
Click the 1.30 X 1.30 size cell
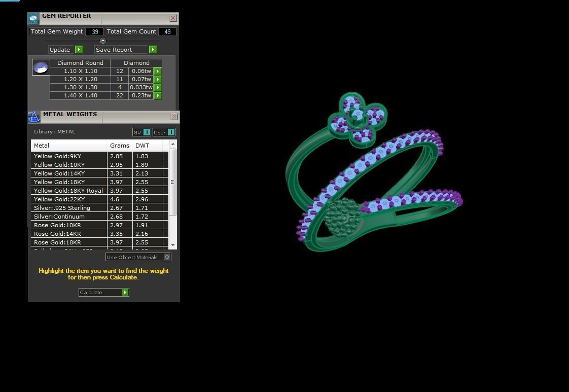(80, 87)
